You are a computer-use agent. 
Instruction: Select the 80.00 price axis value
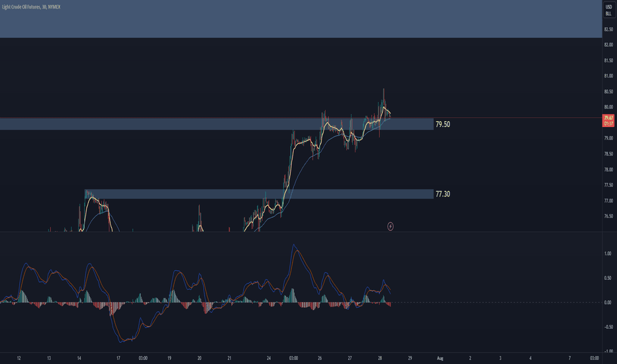(608, 107)
